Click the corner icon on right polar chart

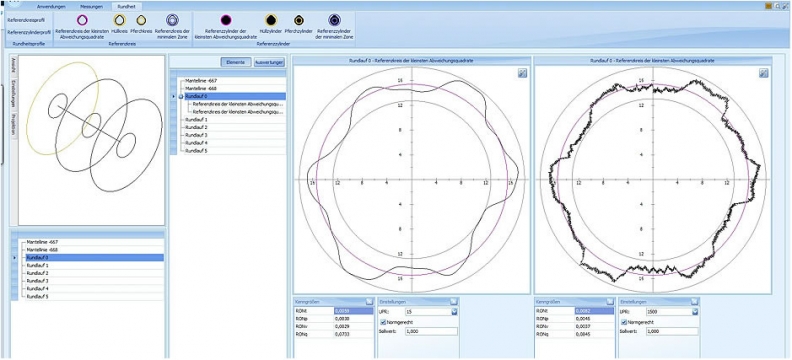[764, 73]
